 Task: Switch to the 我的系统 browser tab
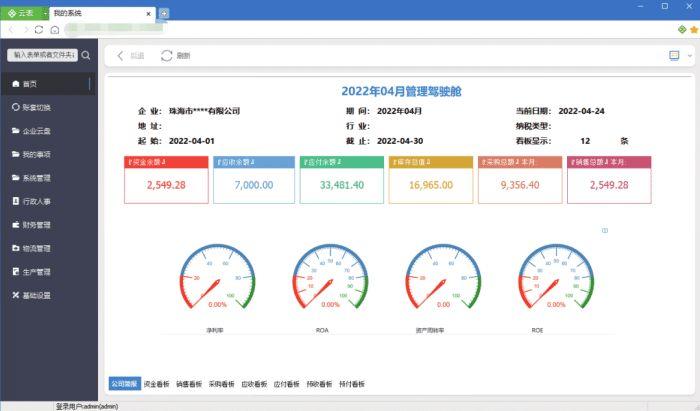click(103, 13)
